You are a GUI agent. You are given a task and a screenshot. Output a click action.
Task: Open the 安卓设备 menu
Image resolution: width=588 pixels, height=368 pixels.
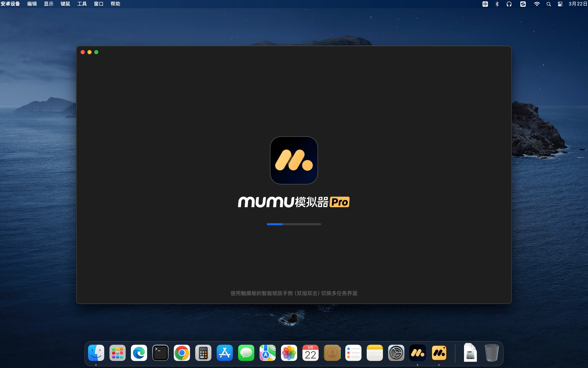(x=10, y=4)
